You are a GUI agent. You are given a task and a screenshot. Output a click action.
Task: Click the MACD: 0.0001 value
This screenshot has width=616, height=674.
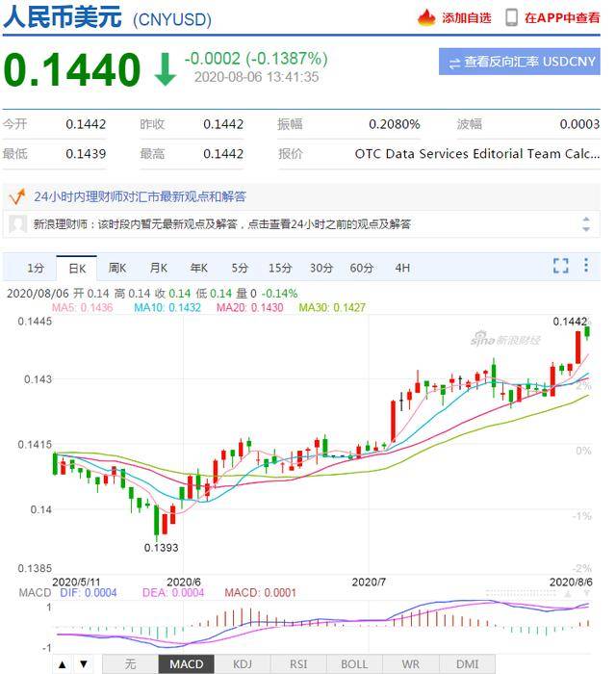(x=260, y=593)
